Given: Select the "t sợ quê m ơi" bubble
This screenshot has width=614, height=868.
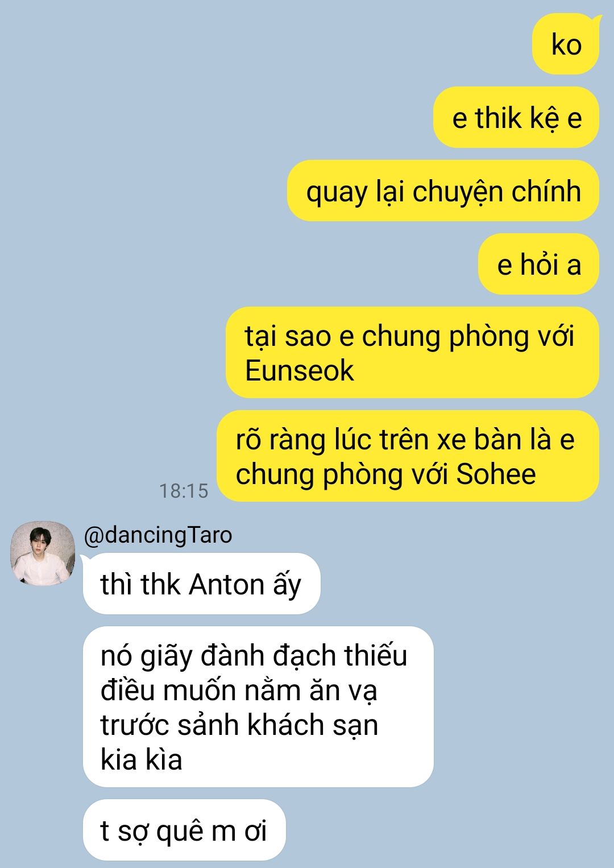Looking at the screenshot, I should 184,830.
